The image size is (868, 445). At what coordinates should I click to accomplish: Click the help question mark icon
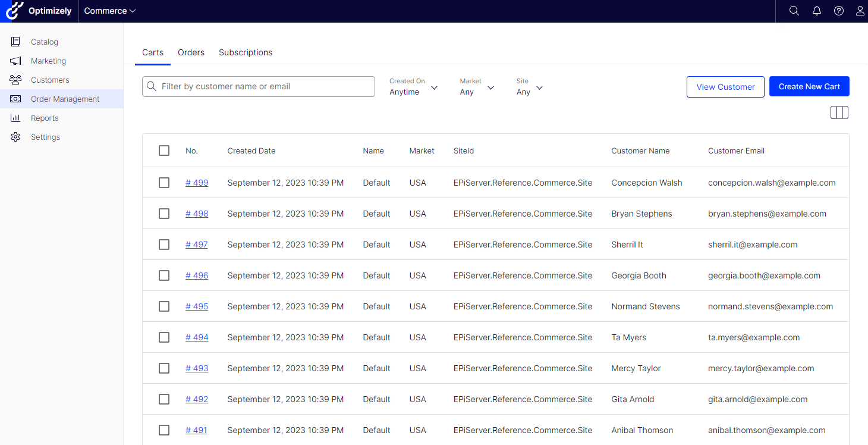pos(838,11)
